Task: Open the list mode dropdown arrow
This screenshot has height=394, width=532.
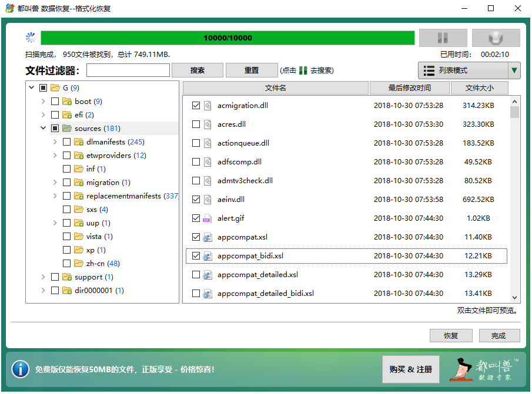Action: [x=514, y=70]
